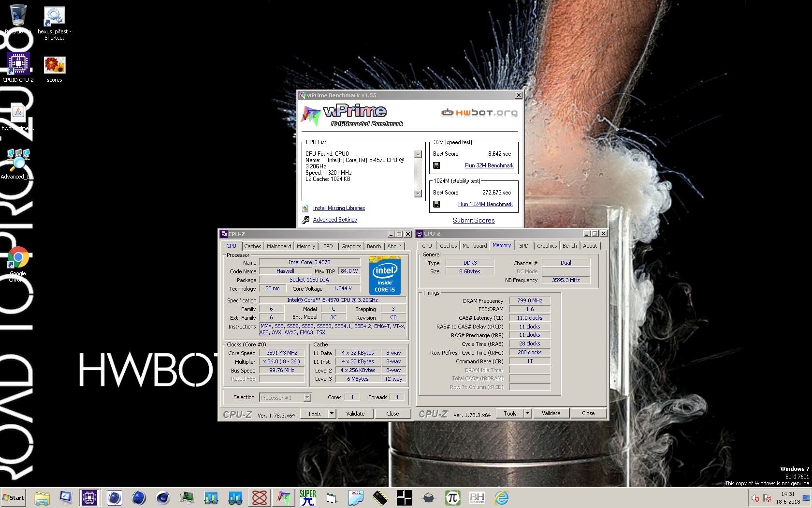Click the Start button
The width and height of the screenshot is (812, 508).
coord(13,498)
